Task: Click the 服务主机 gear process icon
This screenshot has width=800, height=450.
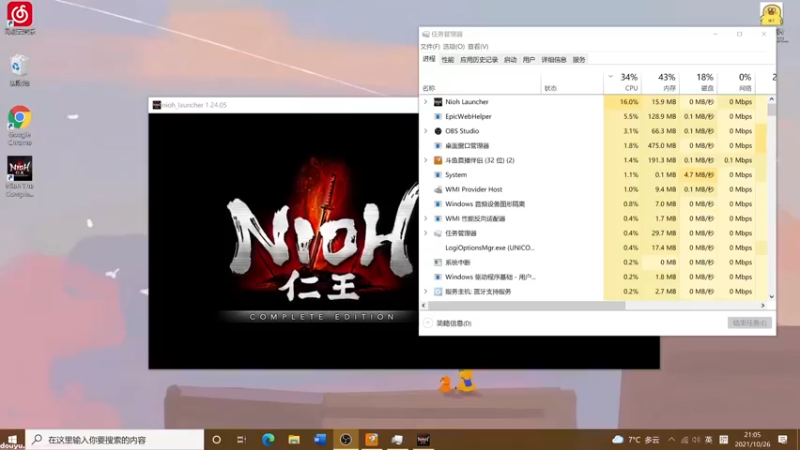Action: 438,292
